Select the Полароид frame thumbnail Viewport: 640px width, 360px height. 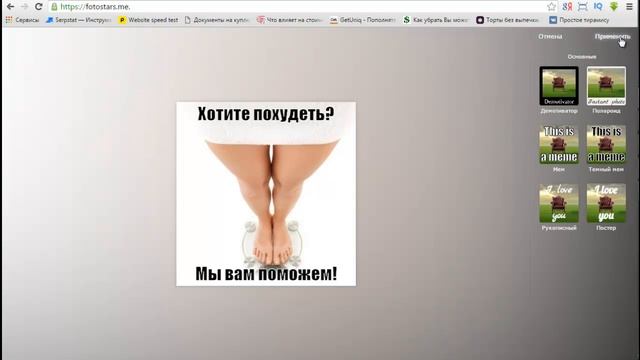tap(606, 86)
